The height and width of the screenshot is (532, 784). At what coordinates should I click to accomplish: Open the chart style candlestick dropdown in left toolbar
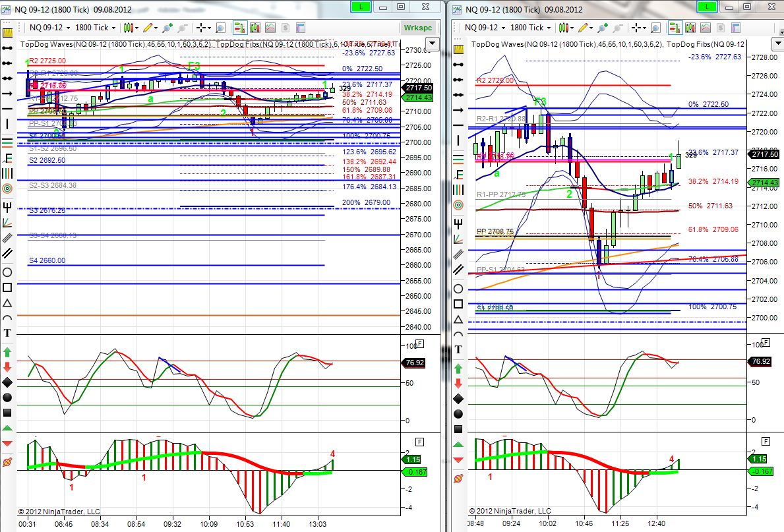point(131,28)
